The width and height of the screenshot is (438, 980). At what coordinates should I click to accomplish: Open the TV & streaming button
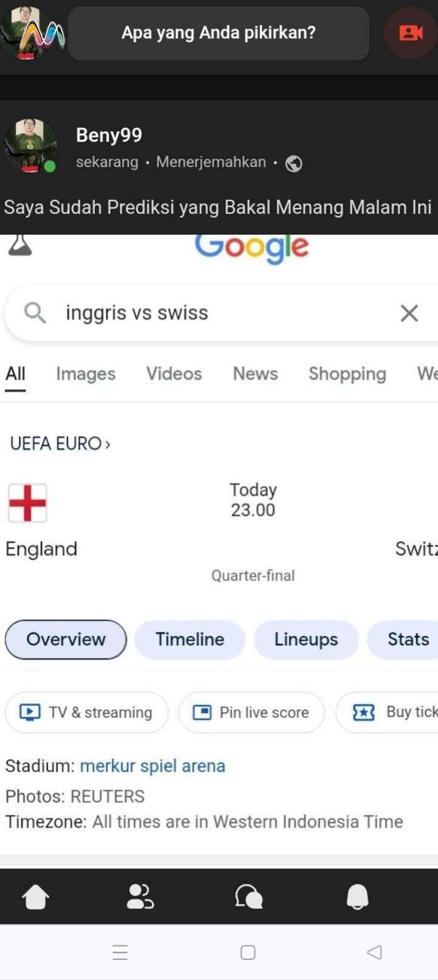click(86, 713)
